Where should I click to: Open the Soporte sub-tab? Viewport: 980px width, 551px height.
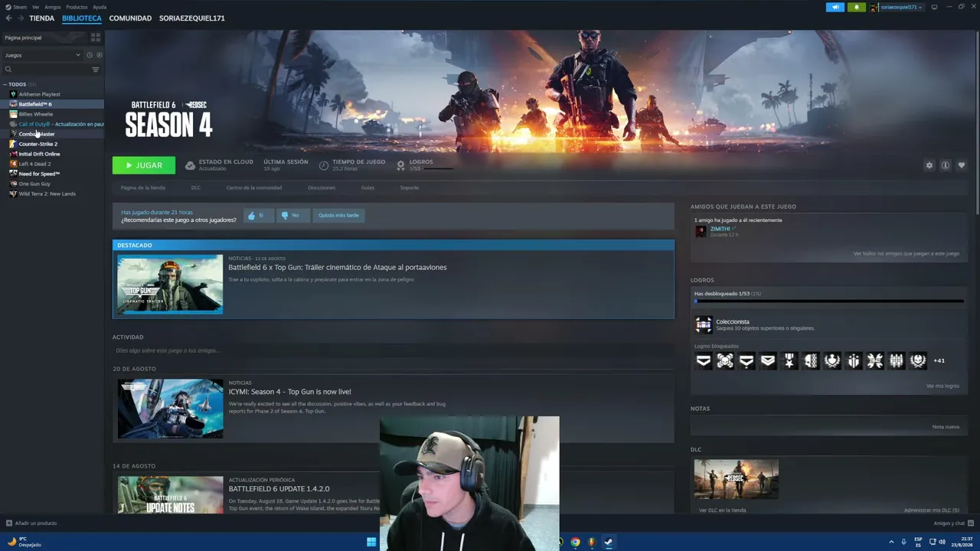410,187
